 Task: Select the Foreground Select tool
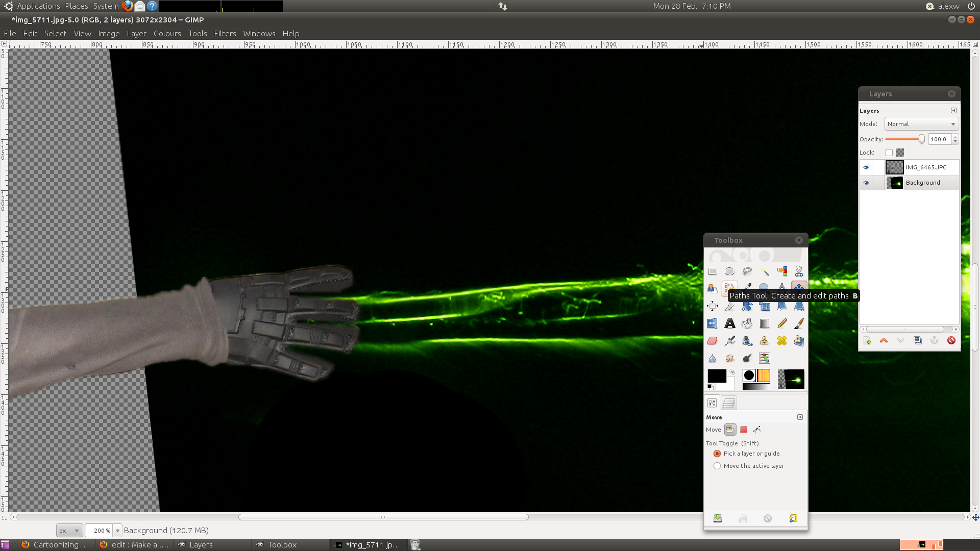pyautogui.click(x=713, y=288)
